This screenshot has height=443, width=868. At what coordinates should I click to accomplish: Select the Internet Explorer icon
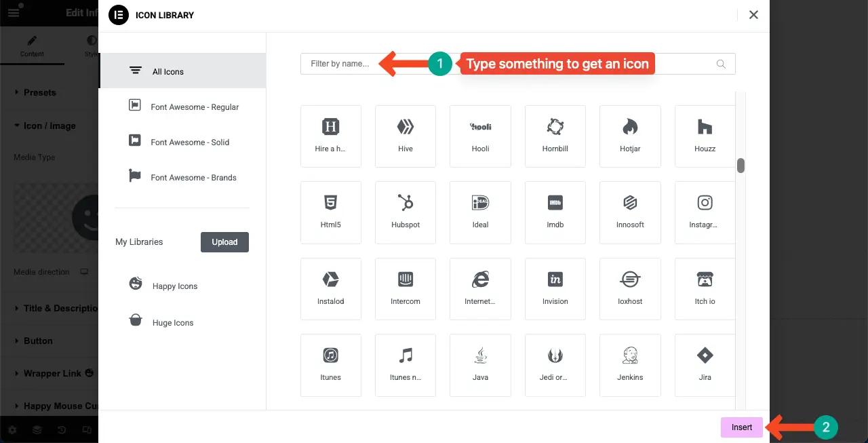click(x=480, y=288)
